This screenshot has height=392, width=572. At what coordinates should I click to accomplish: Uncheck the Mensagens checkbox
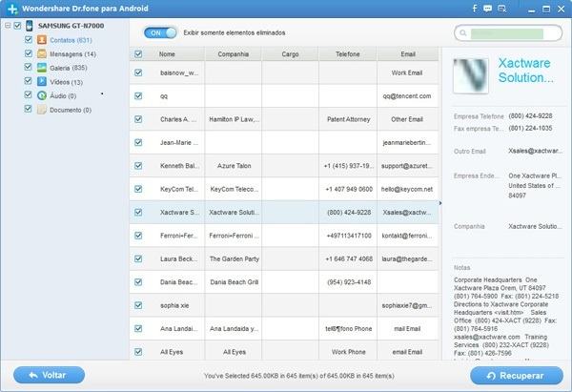29,53
